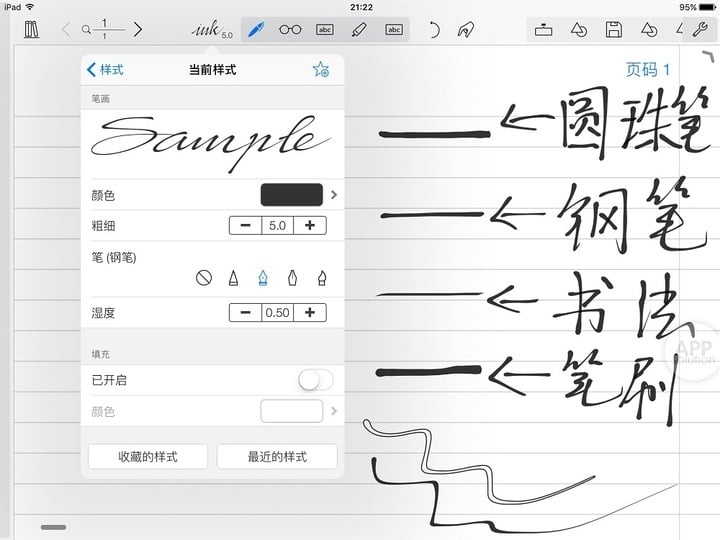
Task: Select the first abc text tool
Action: tap(325, 30)
